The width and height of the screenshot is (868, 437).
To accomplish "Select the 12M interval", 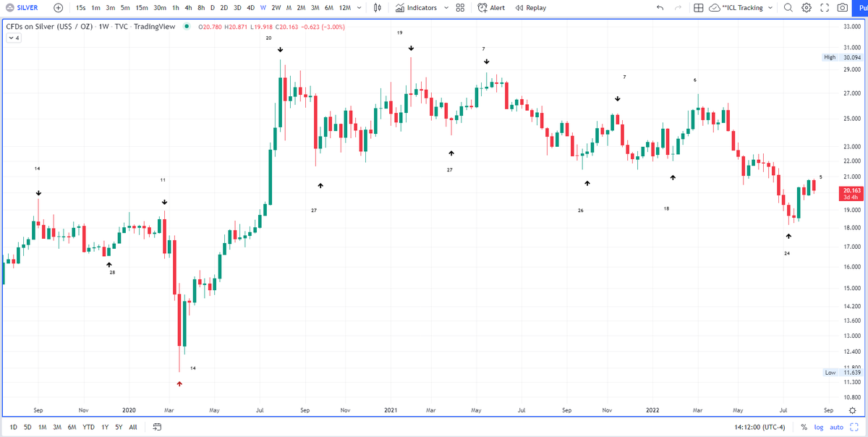I will (345, 8).
